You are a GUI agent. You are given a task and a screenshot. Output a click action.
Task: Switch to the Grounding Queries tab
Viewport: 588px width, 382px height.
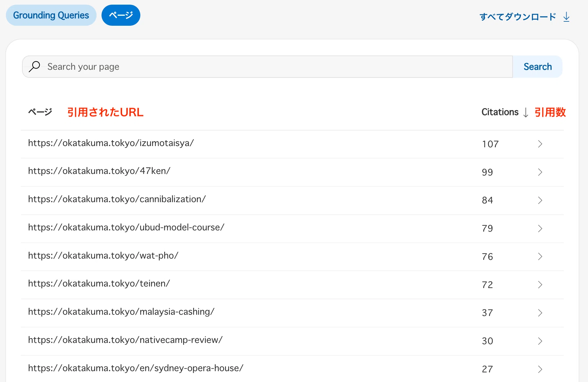tap(51, 15)
